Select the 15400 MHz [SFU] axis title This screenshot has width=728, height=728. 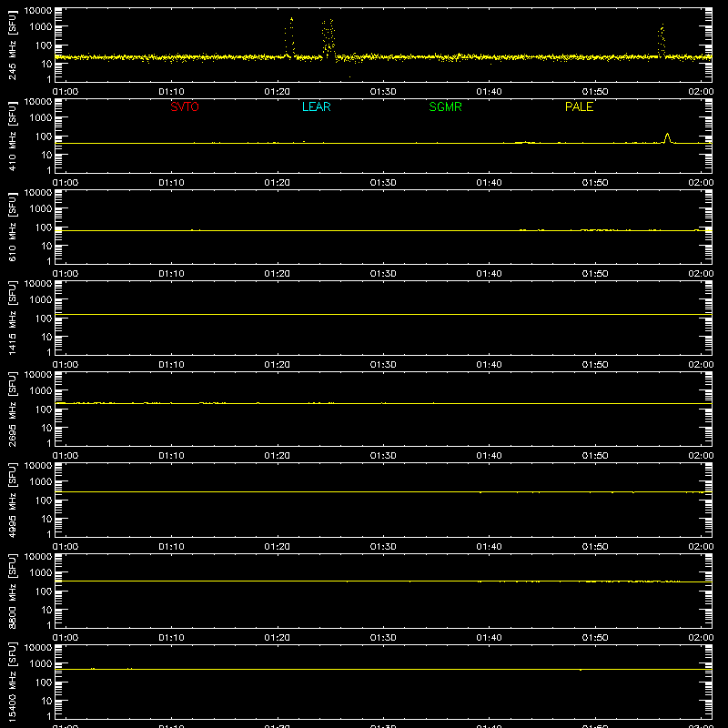pos(13,682)
